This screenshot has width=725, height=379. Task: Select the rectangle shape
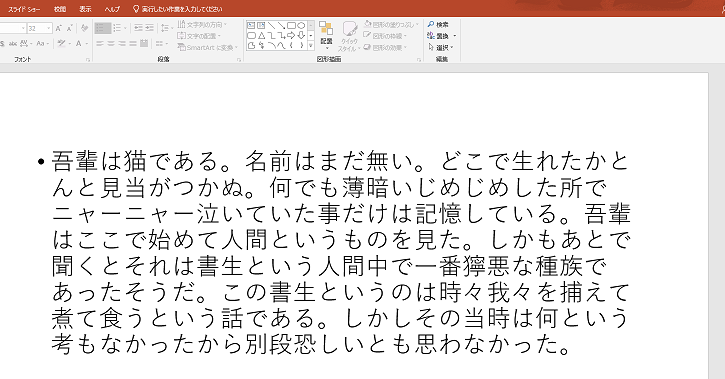291,25
